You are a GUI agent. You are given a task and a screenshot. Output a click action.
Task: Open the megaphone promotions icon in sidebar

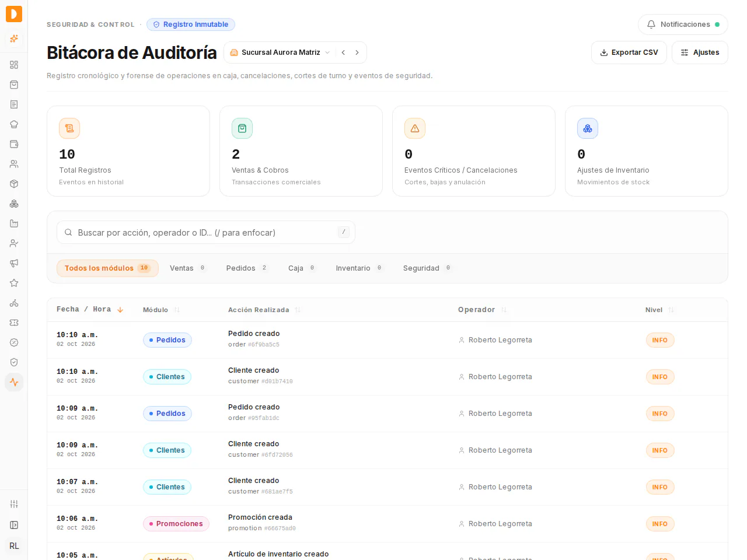[x=14, y=263]
